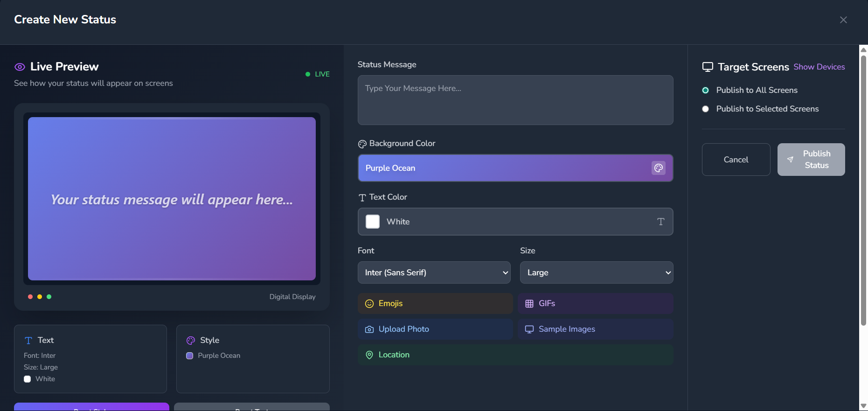Add a Location to the status

coord(515,355)
